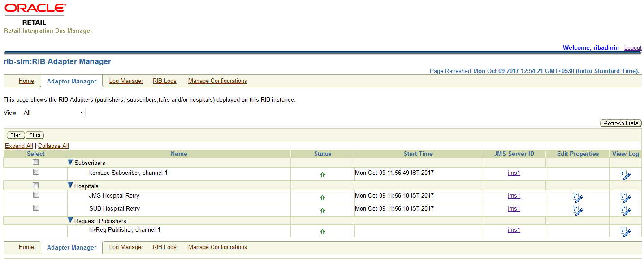The image size is (644, 259).
Task: Collapse the Subscribers group
Action: [x=70, y=162]
